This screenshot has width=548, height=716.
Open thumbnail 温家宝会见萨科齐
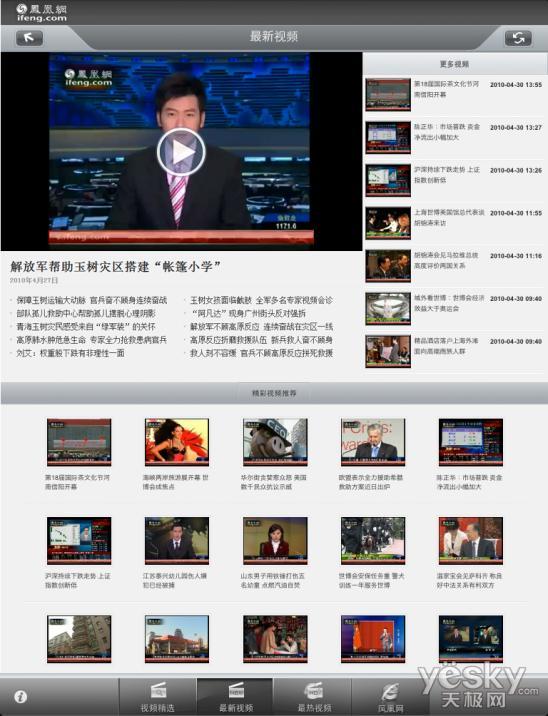tap(471, 541)
